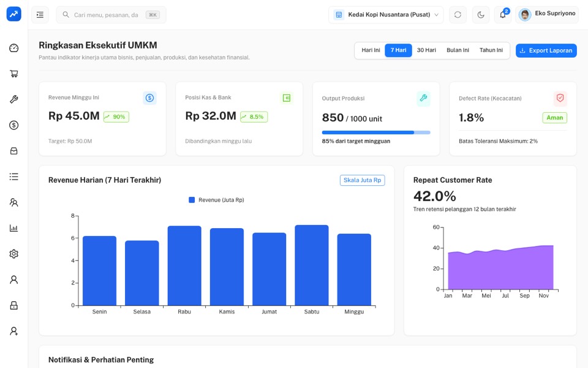Click the wrench icon on Output Produksi card
Screen dimensions: 588x368
tap(423, 98)
